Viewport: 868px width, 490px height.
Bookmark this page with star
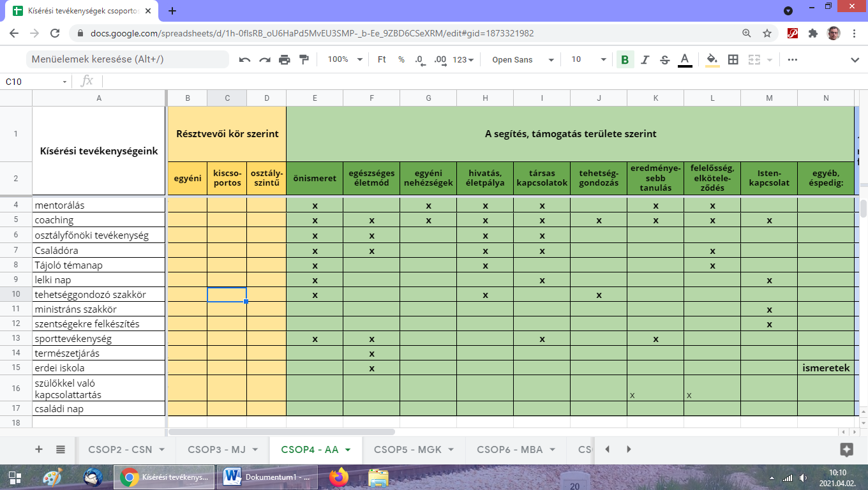click(x=767, y=33)
